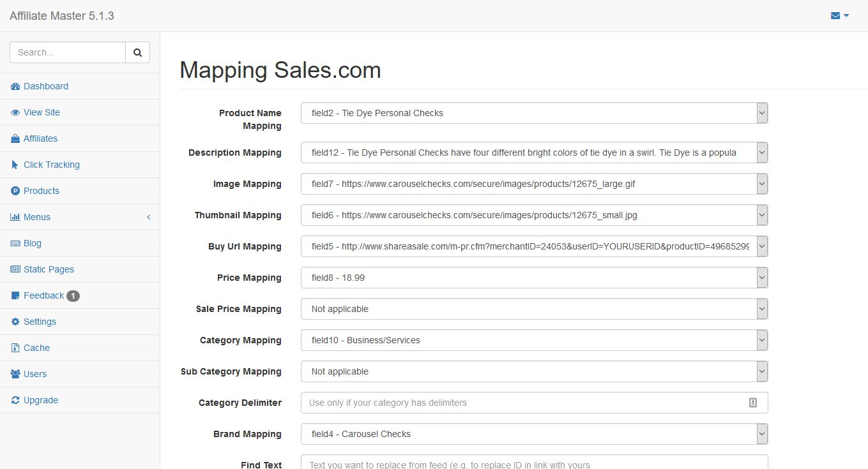
Task: Open the Affiliates section
Action: point(80,138)
